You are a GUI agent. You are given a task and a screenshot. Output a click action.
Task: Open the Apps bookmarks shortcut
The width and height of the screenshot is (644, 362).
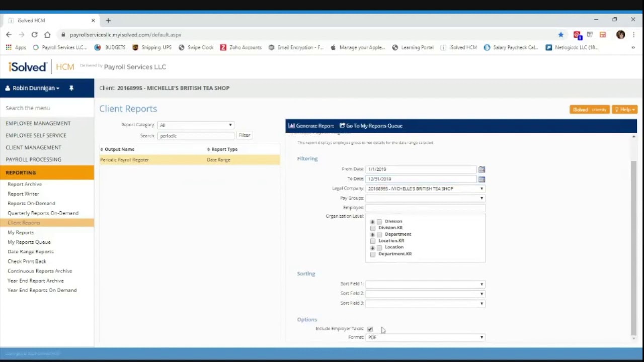16,48
